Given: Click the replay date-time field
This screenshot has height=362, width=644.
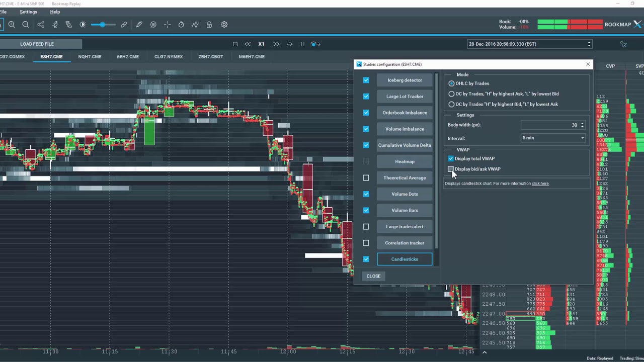Looking at the screenshot, I should [x=526, y=44].
